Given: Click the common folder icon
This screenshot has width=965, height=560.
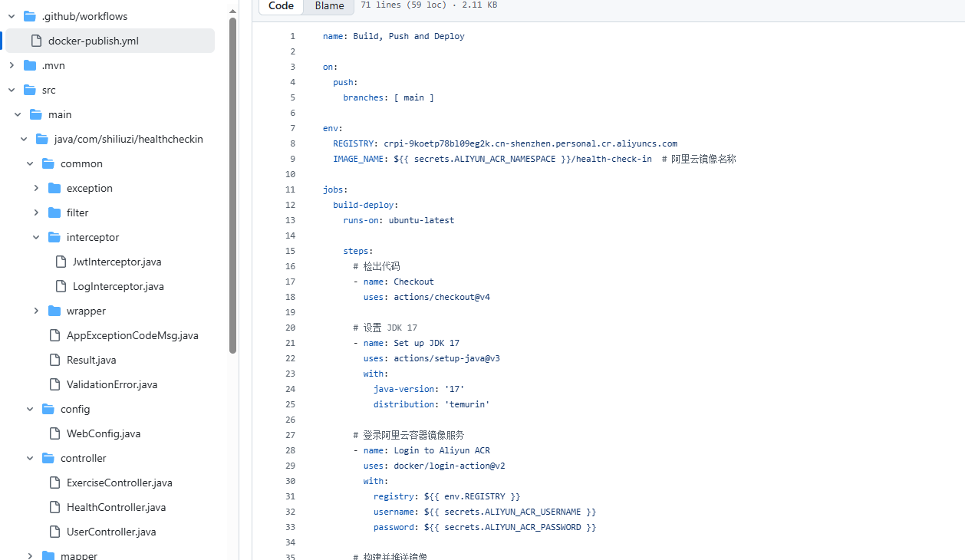Looking at the screenshot, I should click(x=48, y=163).
